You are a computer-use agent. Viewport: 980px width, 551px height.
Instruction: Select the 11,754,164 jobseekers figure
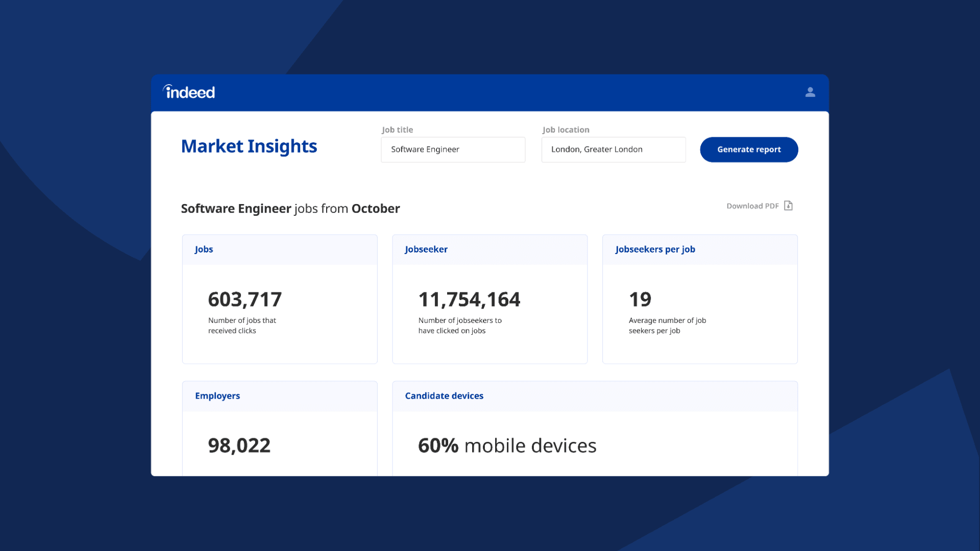469,299
